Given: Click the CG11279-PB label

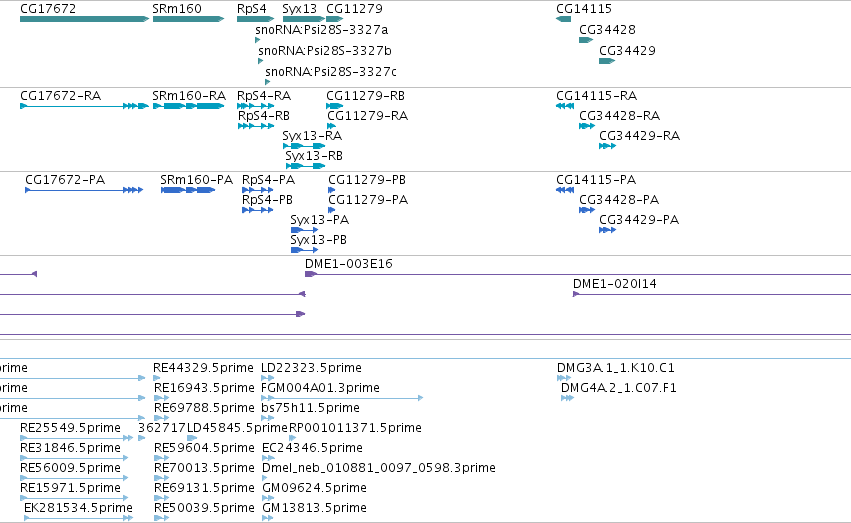Looking at the screenshot, I should point(367,180).
